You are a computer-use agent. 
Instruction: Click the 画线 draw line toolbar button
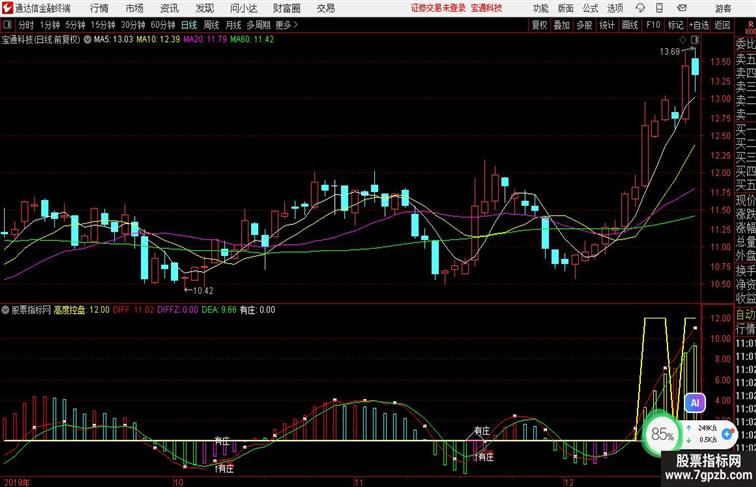coord(630,25)
